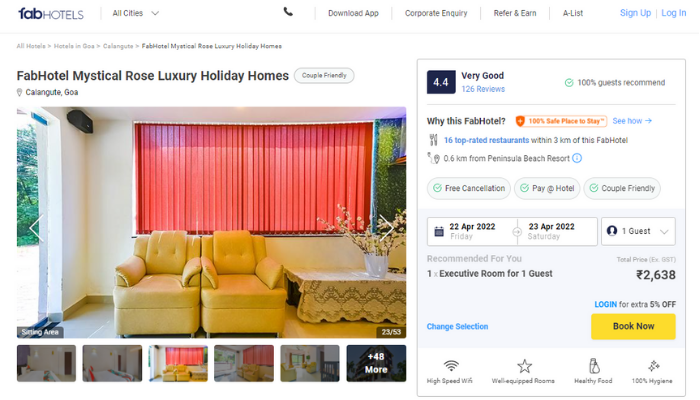Open the All Cities dropdown

tap(135, 13)
